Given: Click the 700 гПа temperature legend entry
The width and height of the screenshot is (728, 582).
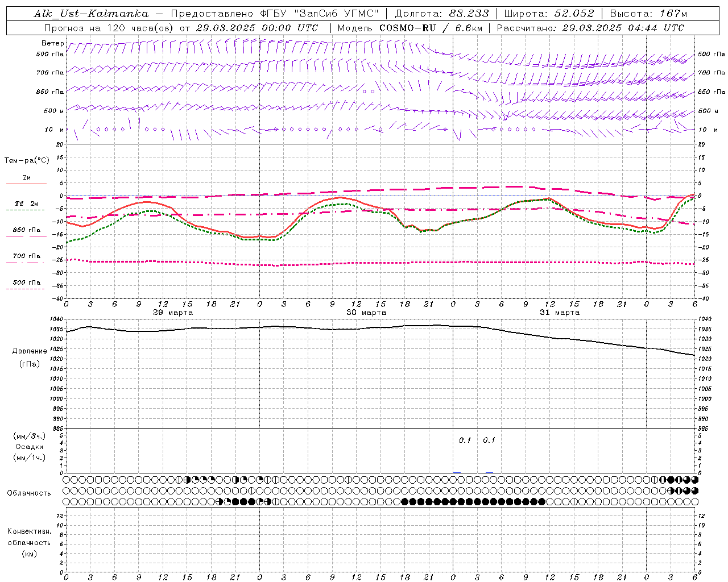Looking at the screenshot, I should point(27,256).
